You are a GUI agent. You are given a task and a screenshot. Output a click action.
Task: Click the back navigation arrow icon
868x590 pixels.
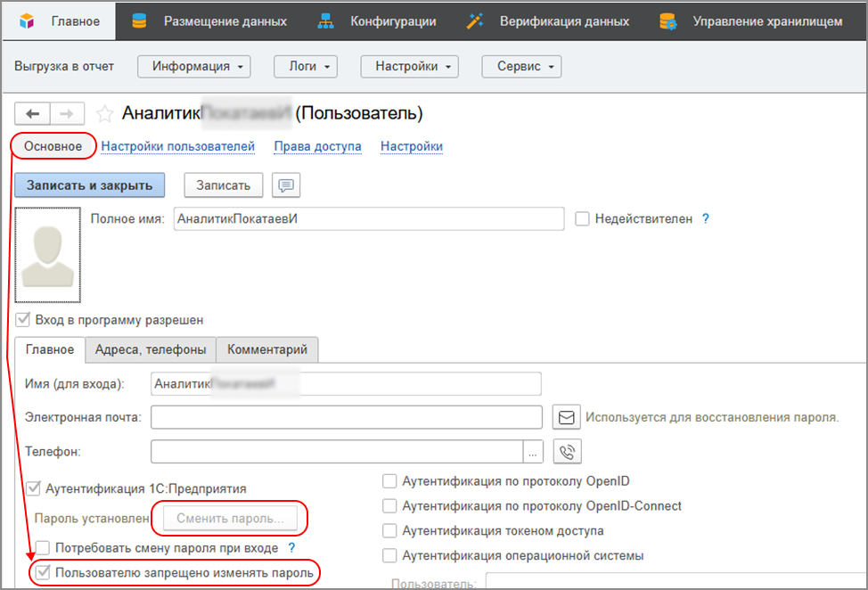tap(33, 114)
